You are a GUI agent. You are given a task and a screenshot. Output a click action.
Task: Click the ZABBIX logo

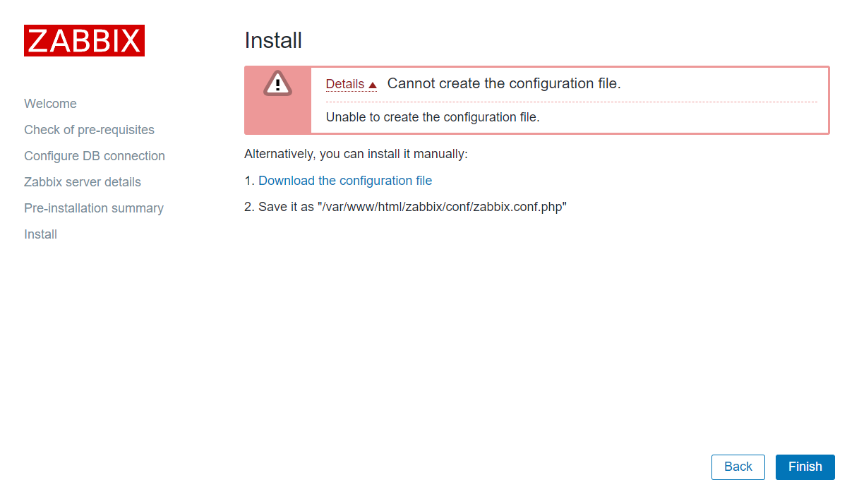pyautogui.click(x=84, y=40)
